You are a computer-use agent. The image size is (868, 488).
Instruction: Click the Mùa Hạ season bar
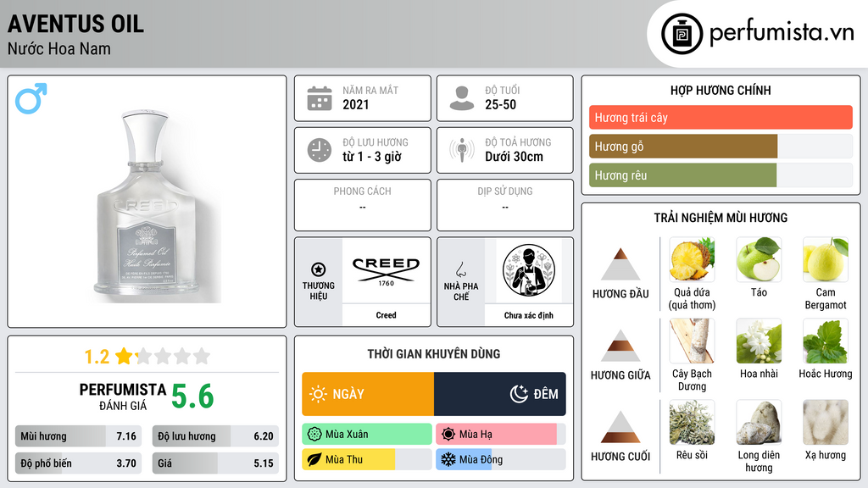click(x=500, y=435)
